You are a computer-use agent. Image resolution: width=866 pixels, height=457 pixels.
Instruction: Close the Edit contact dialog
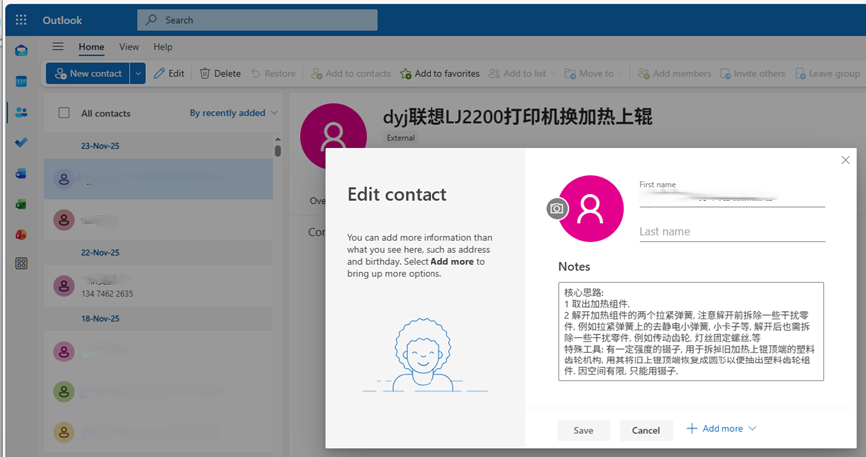point(845,160)
